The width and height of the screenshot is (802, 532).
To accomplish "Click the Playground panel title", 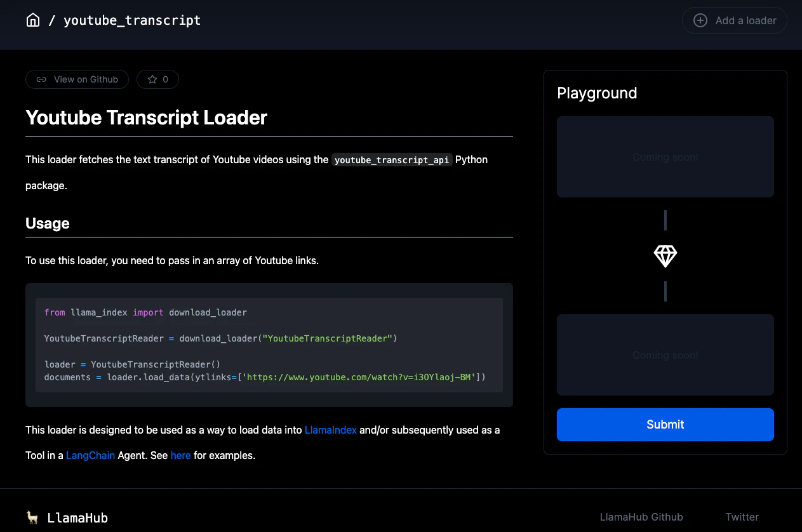I will point(597,93).
